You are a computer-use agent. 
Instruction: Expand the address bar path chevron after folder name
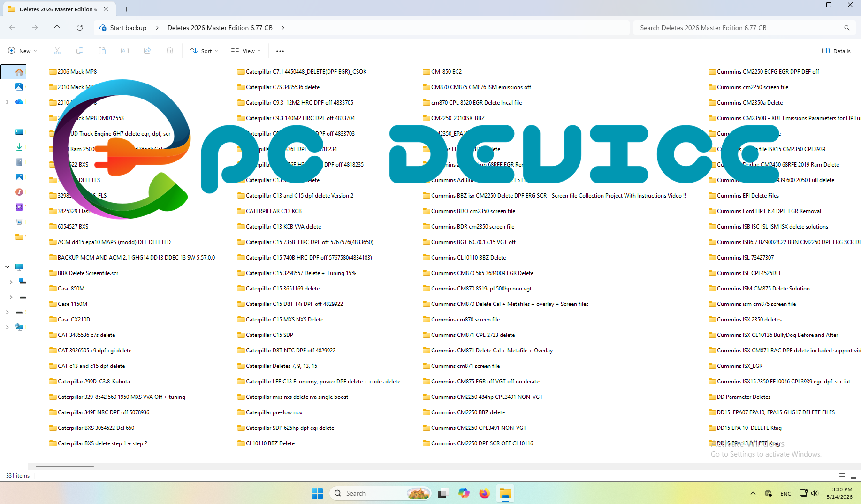click(x=283, y=28)
